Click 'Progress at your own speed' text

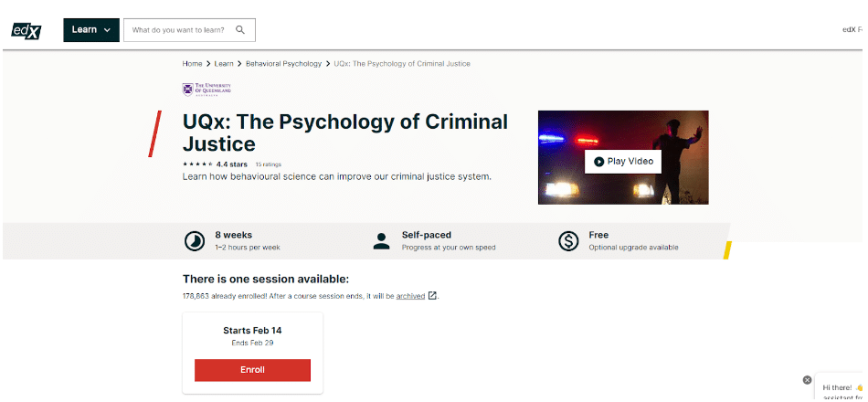[449, 248]
